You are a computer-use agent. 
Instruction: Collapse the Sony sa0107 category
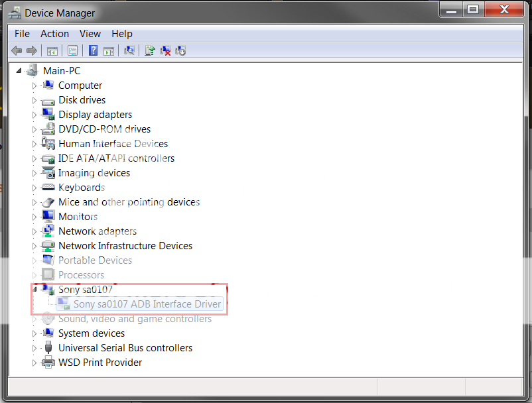pyautogui.click(x=34, y=290)
